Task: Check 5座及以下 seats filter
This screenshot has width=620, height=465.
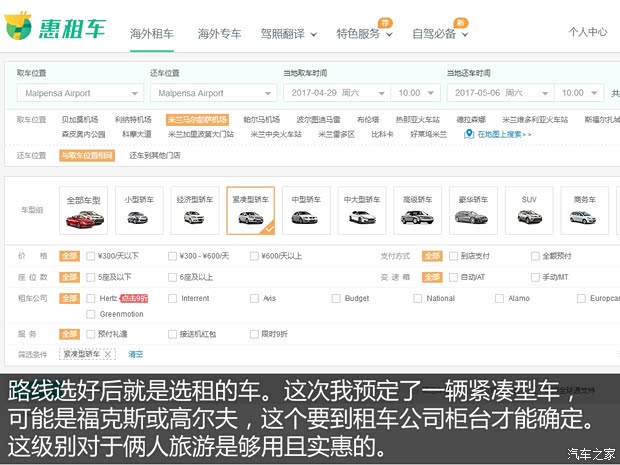Action: [91, 277]
